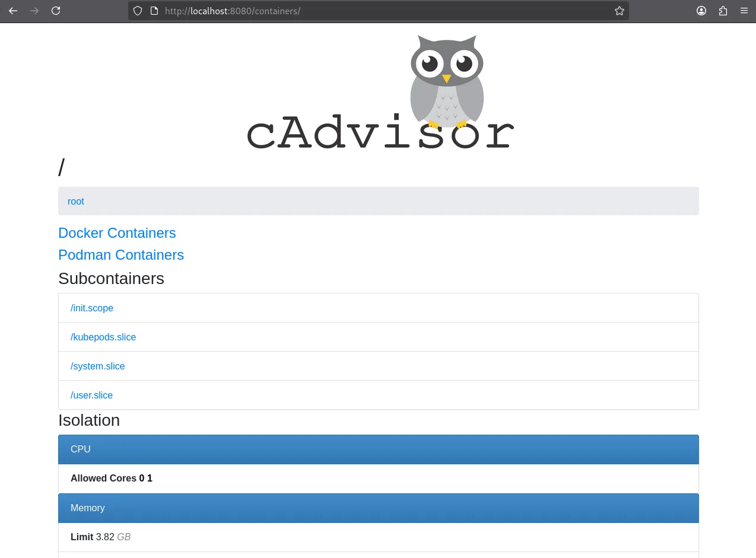This screenshot has height=558, width=756.
Task: Click the cAdvisor owl logo
Action: [x=380, y=91]
